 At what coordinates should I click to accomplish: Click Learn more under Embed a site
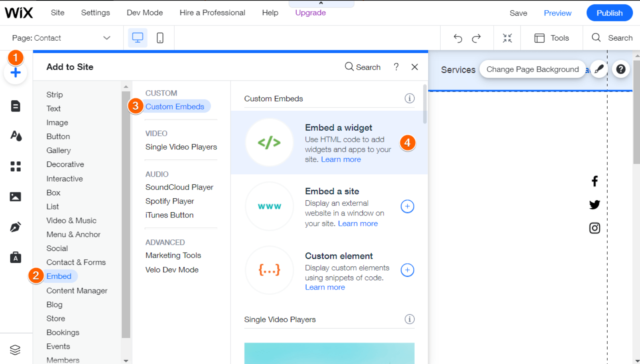(x=358, y=223)
